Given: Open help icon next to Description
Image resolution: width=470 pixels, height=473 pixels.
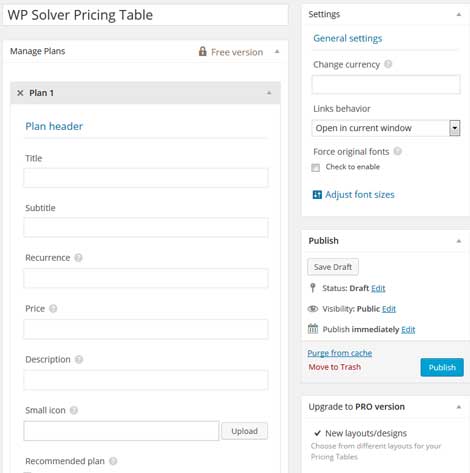Looking at the screenshot, I should (x=79, y=359).
